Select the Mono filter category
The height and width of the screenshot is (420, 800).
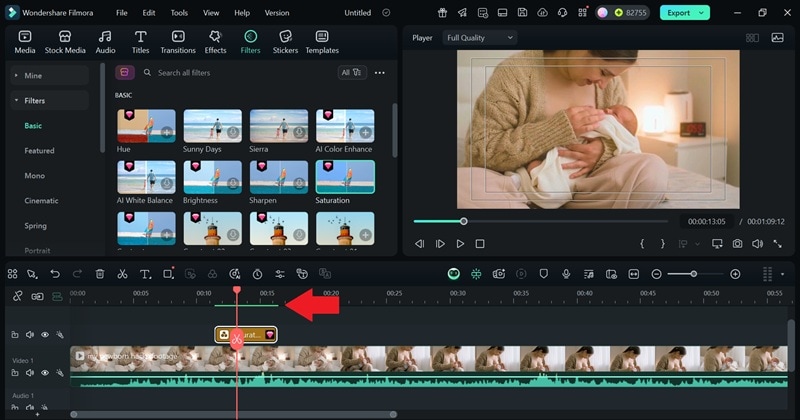(x=35, y=176)
